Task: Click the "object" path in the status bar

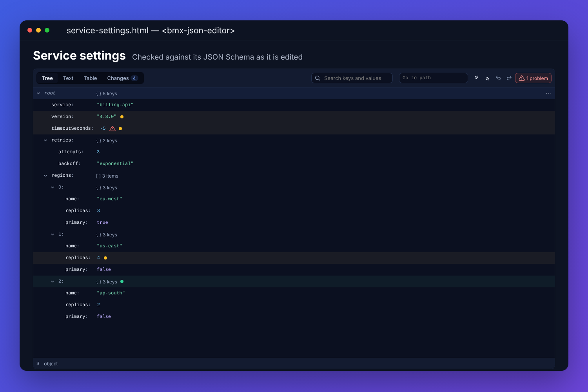Action: click(x=51, y=364)
